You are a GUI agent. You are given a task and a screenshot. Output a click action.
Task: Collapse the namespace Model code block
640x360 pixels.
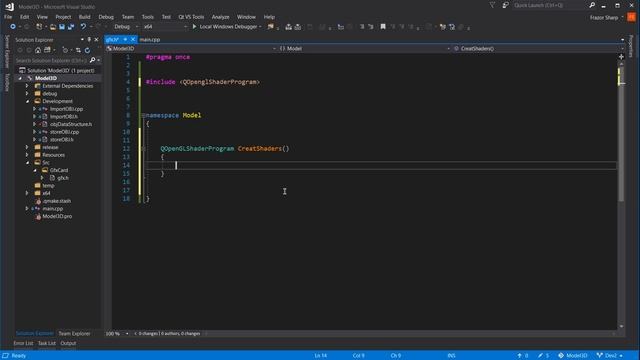pyautogui.click(x=143, y=116)
